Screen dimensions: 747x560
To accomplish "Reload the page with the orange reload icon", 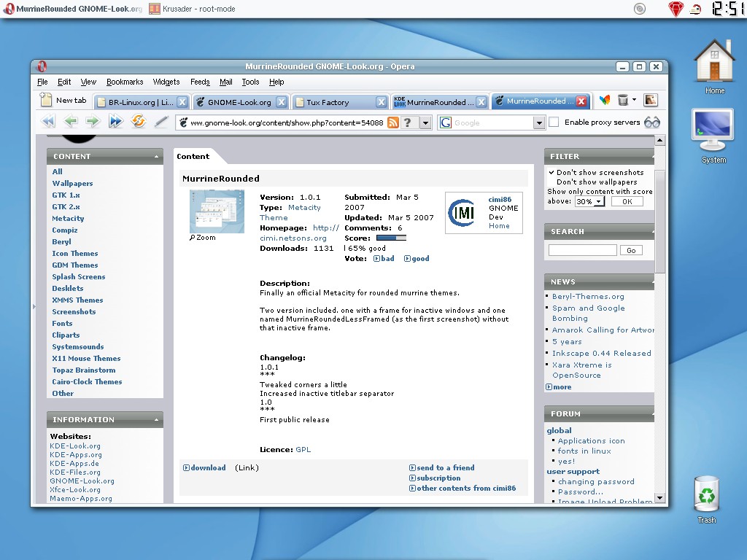I will (138, 121).
